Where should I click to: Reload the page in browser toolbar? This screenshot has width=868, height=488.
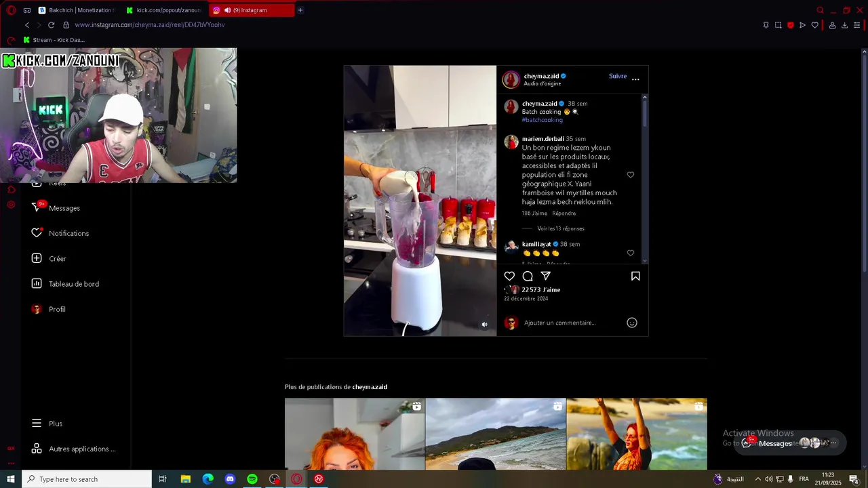pyautogui.click(x=51, y=25)
